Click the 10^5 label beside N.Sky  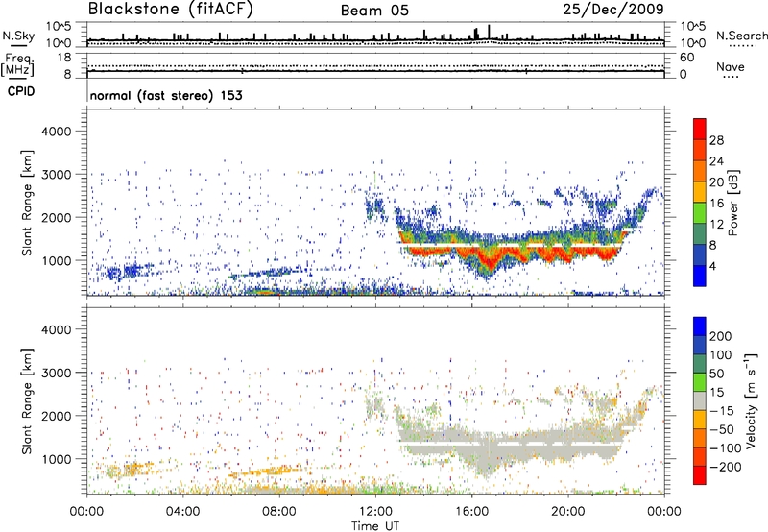pos(60,26)
